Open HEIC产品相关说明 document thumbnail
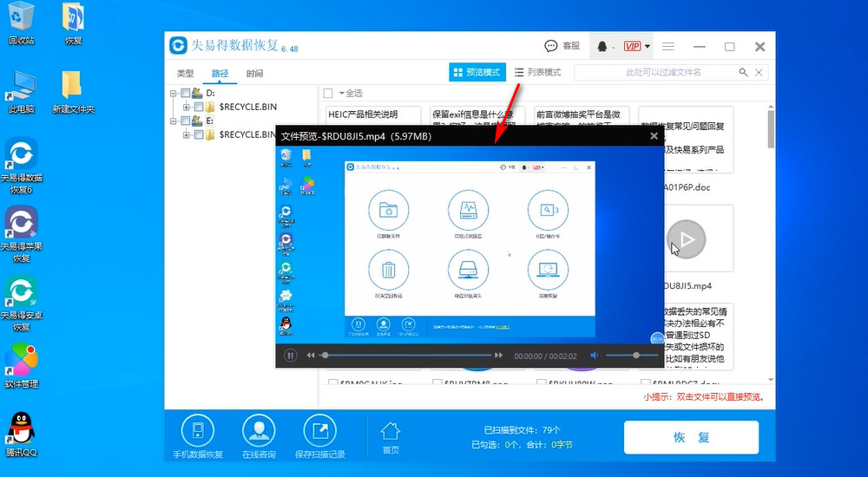Image resolution: width=868 pixels, height=477 pixels. click(372, 116)
